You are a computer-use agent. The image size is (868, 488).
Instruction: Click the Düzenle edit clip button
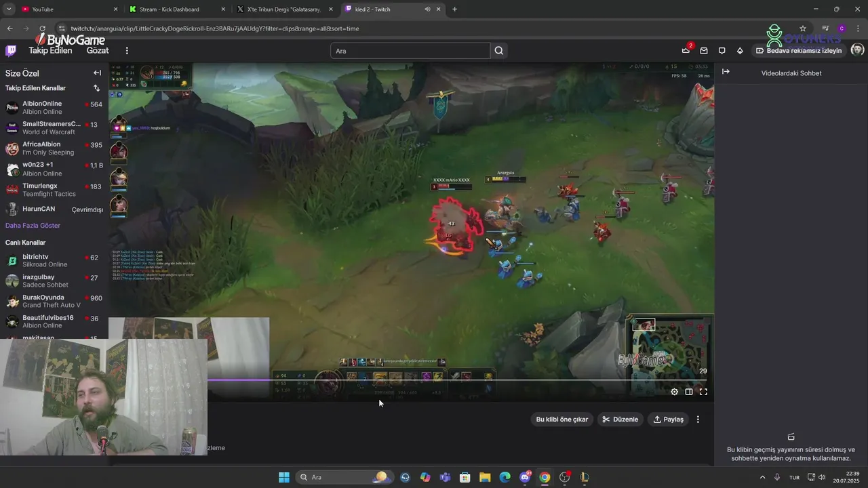click(620, 420)
